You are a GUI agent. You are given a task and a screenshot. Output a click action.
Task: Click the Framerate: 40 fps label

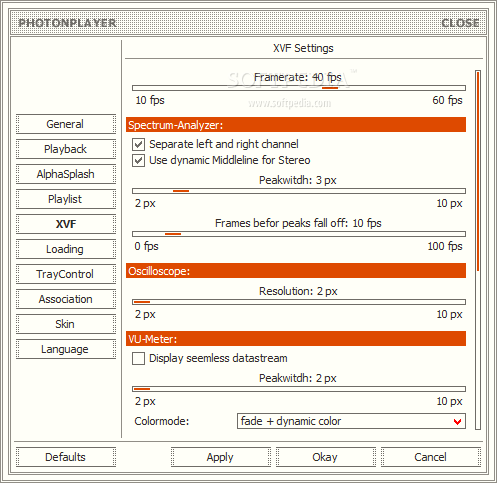[x=298, y=77]
